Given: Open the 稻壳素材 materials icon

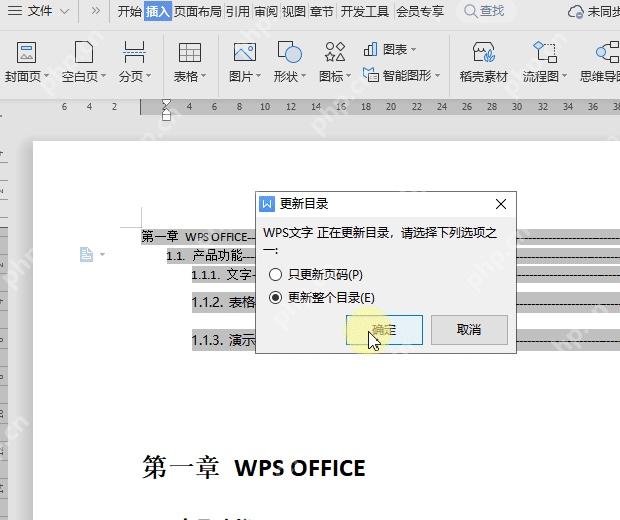Looking at the screenshot, I should coord(484,52).
